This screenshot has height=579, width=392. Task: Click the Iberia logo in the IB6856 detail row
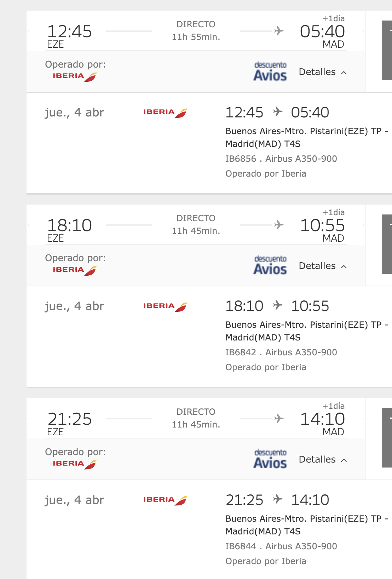click(165, 113)
